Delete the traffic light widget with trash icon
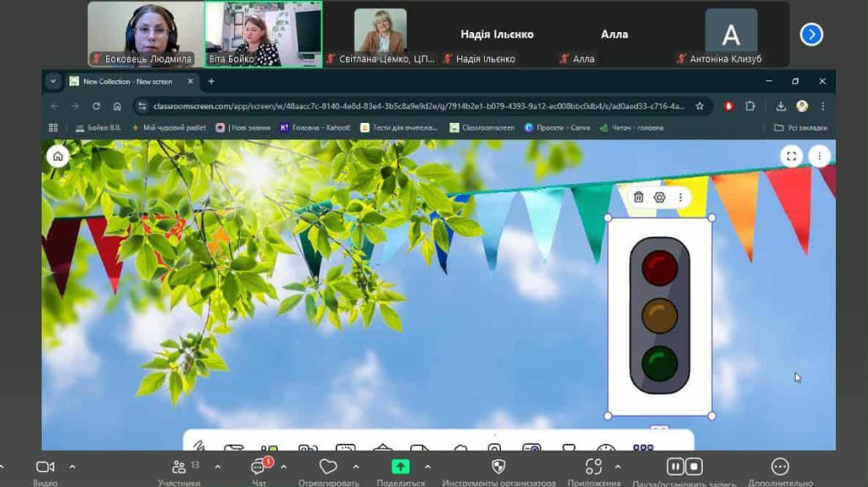868x487 pixels. pos(638,197)
